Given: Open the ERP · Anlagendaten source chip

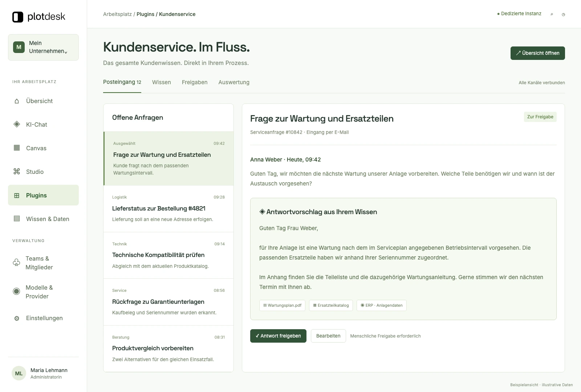Looking at the screenshot, I should (x=381, y=305).
